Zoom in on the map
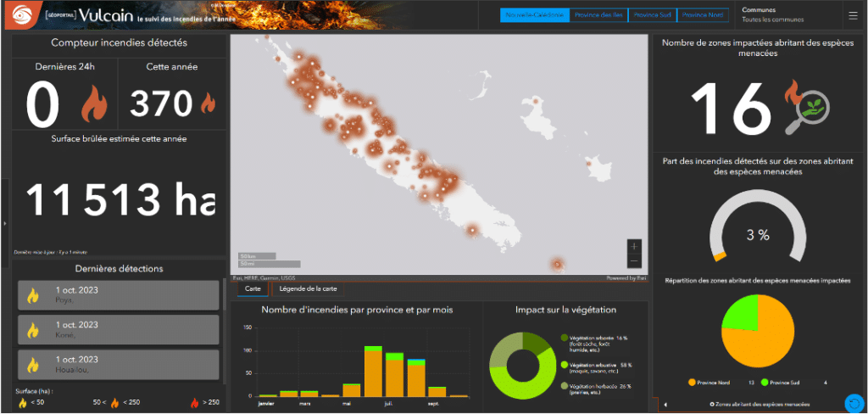This screenshot has height=414, width=868. [x=634, y=247]
